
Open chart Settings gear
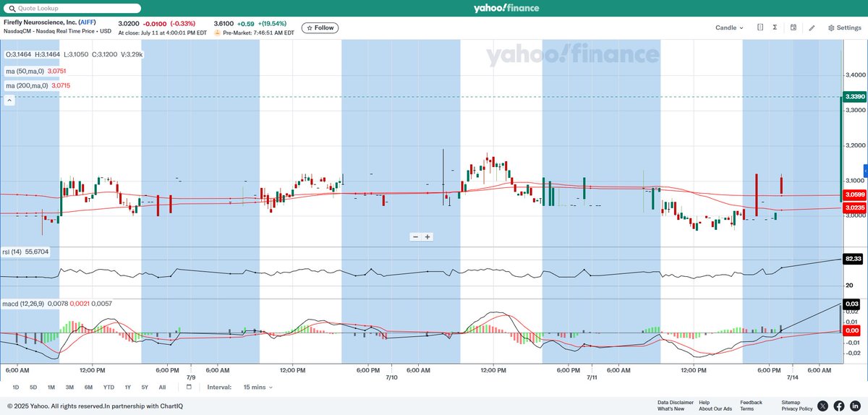pos(844,27)
